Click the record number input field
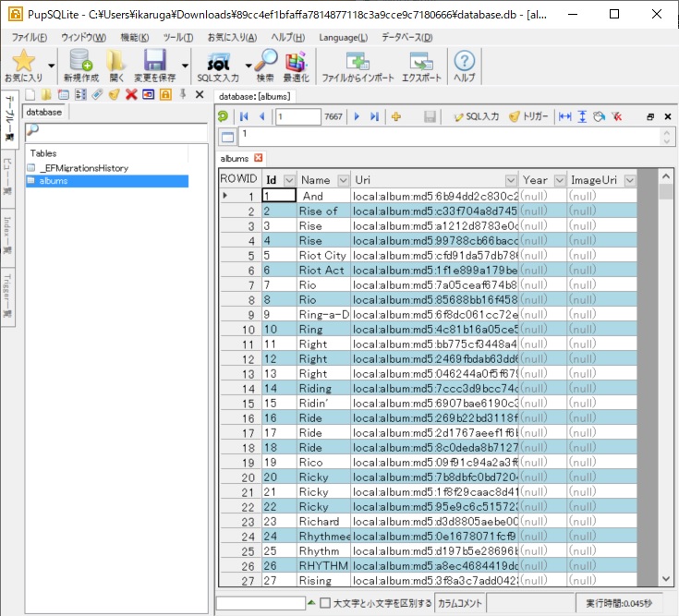This screenshot has width=679, height=616. coord(297,116)
